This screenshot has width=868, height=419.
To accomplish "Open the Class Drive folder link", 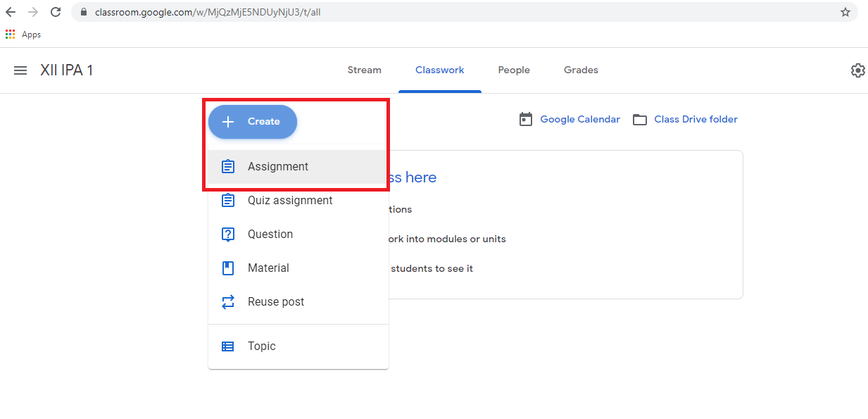I will coord(696,120).
